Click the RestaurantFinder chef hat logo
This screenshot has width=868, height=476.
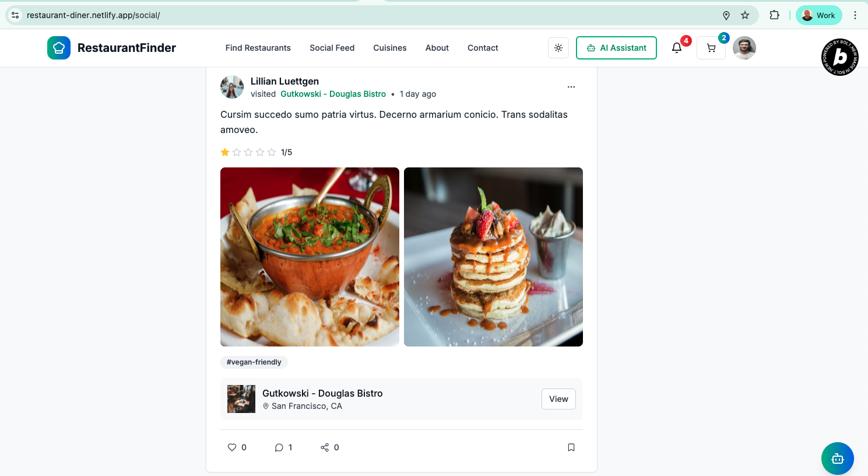click(x=59, y=48)
